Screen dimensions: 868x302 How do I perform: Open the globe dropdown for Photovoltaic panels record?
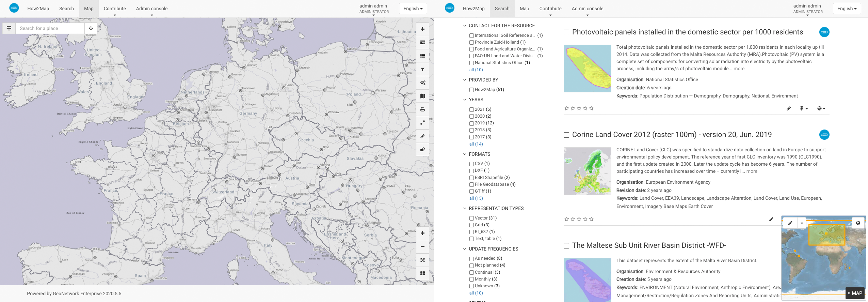(821, 108)
